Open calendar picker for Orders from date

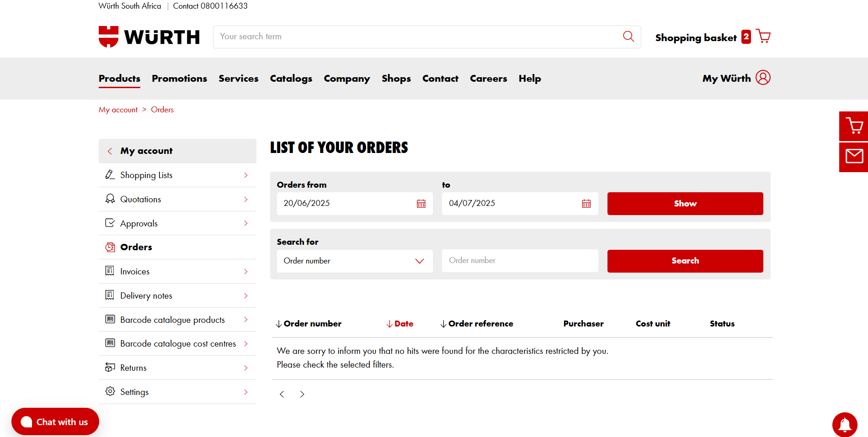[x=421, y=204]
